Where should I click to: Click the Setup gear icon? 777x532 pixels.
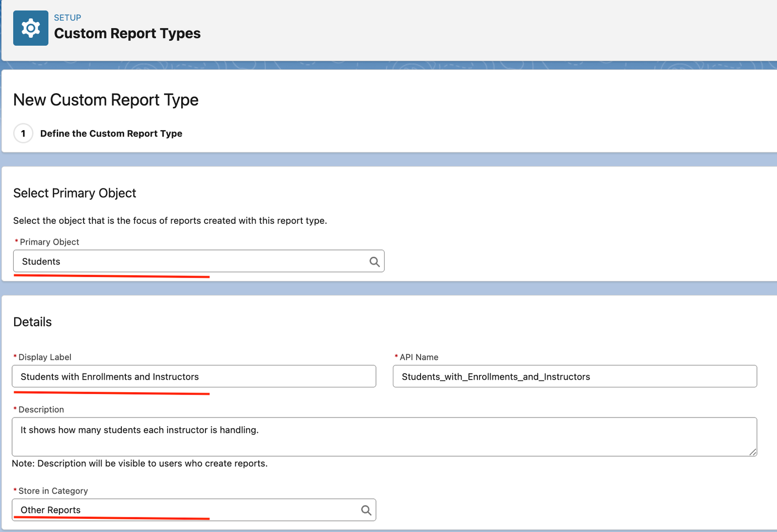tap(31, 28)
